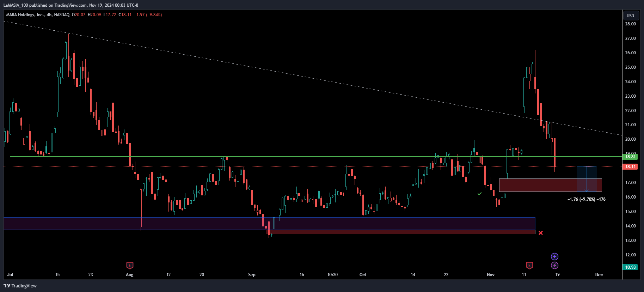Select the green 18.81 price label
644x292 pixels.
coord(630,157)
